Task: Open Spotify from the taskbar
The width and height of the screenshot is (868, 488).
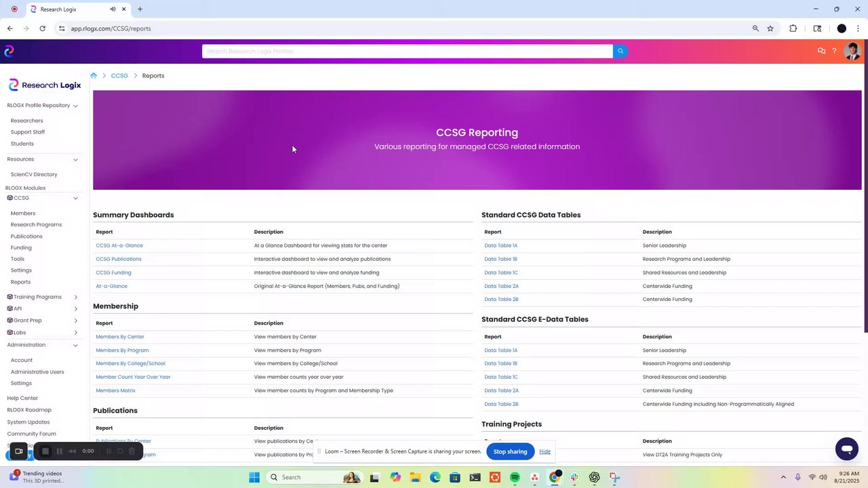Action: click(x=515, y=477)
